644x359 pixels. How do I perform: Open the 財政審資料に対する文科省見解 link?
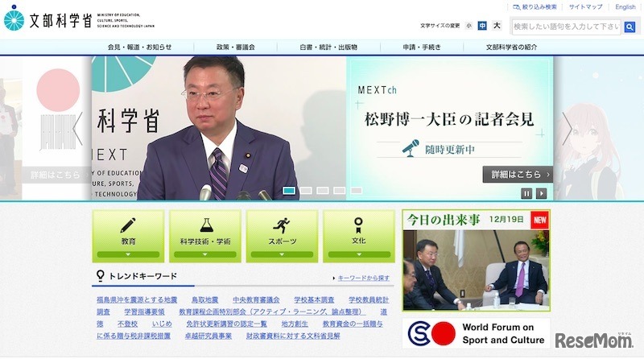coord(293,336)
